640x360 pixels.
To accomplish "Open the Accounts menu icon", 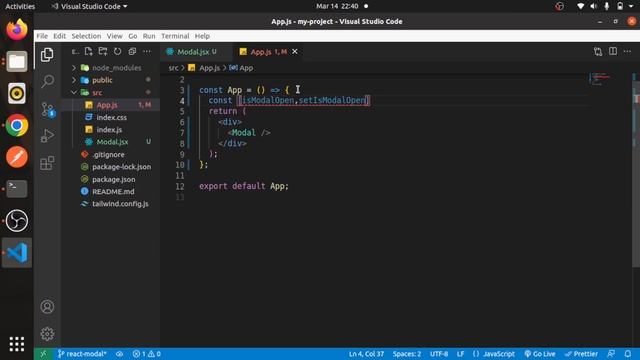I will [47, 307].
